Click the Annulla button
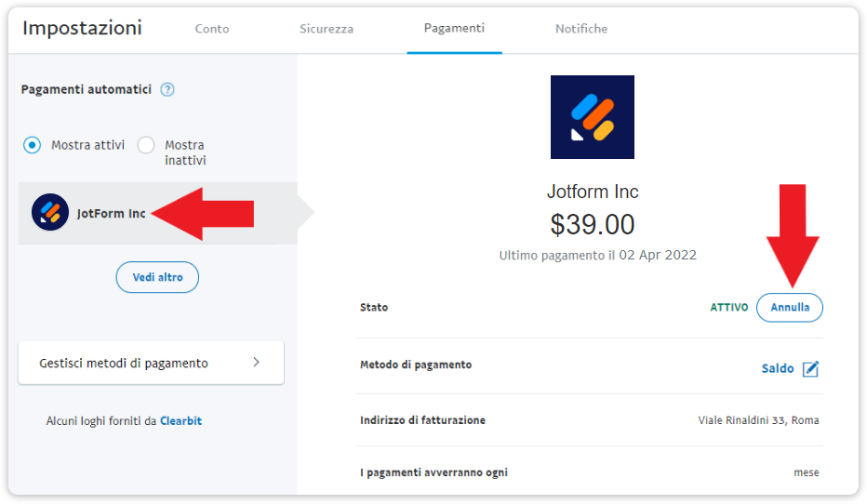Viewport: 867px width, 504px height. (790, 307)
